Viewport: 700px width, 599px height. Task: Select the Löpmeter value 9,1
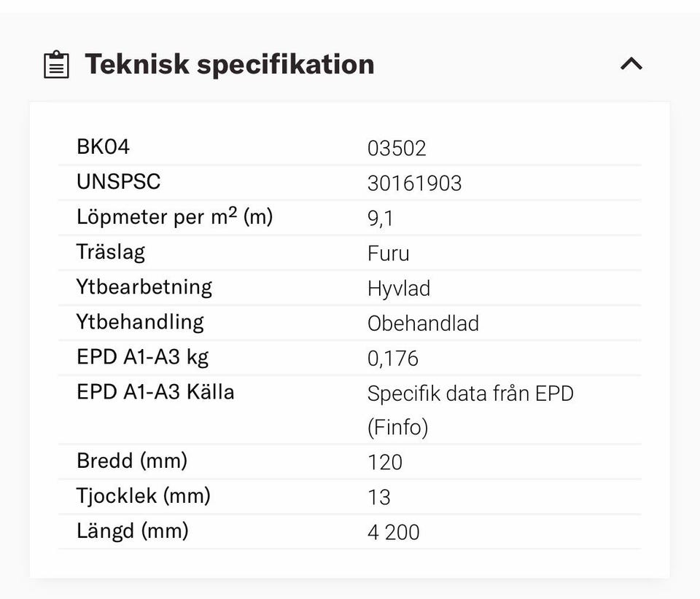tap(381, 219)
